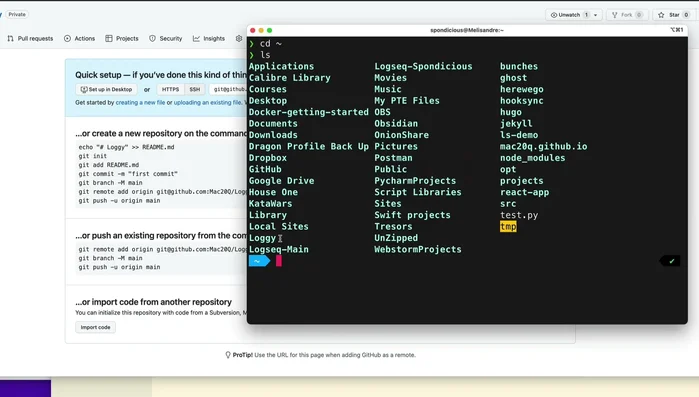The height and width of the screenshot is (397, 699).
Task: Click react-app in terminal listing
Action: tap(524, 192)
